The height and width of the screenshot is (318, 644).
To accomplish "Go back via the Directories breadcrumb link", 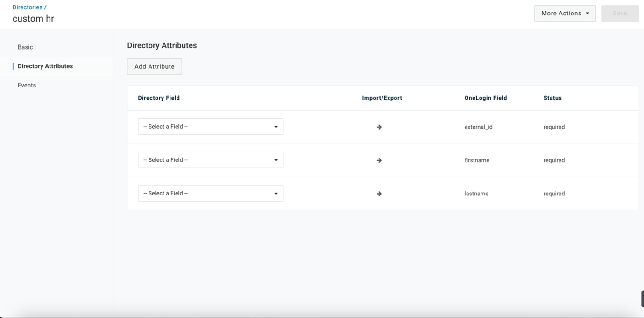I will [28, 7].
